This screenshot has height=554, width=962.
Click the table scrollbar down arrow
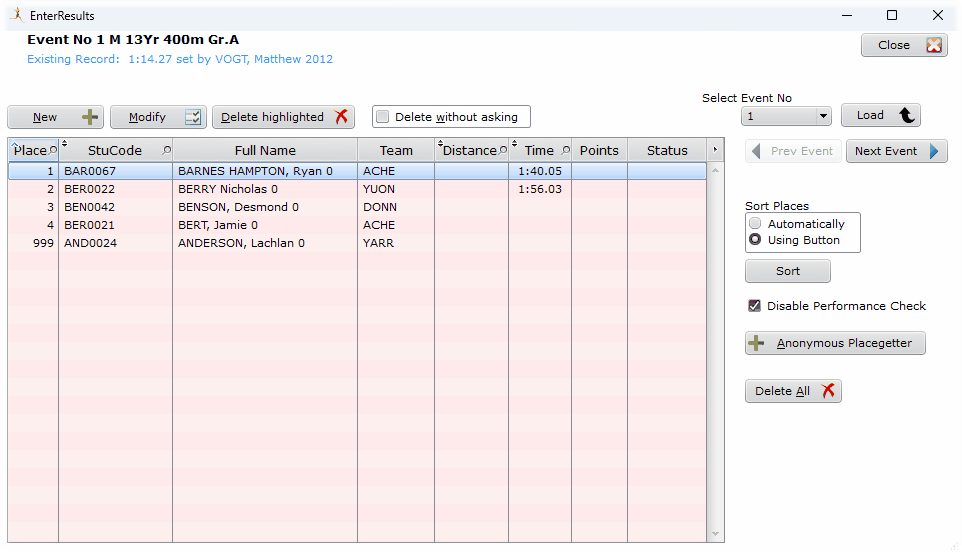pyautogui.click(x=715, y=534)
